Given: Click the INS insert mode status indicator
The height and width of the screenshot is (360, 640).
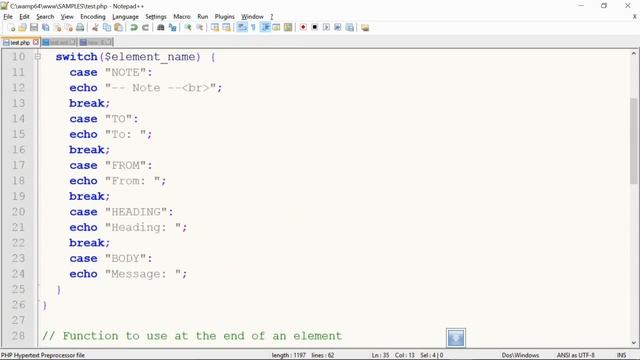Looking at the screenshot, I should [x=621, y=355].
